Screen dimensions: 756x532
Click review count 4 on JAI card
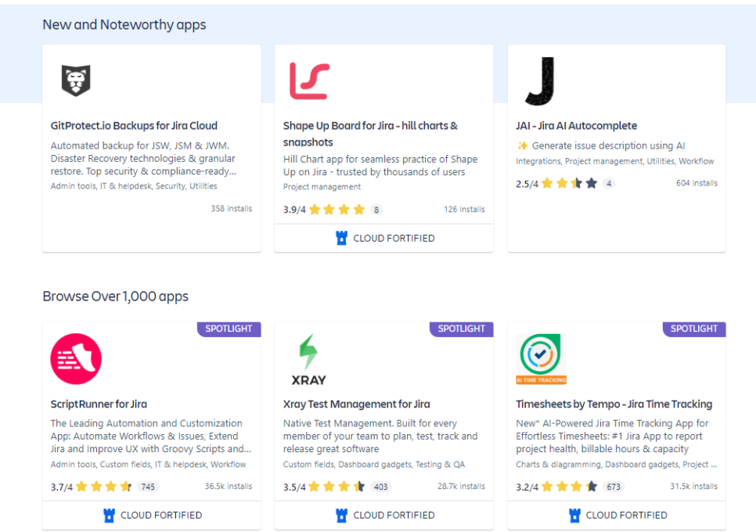click(609, 184)
